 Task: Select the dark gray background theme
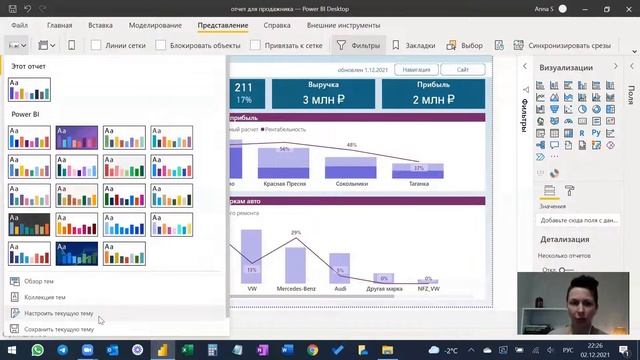[x=29, y=224]
